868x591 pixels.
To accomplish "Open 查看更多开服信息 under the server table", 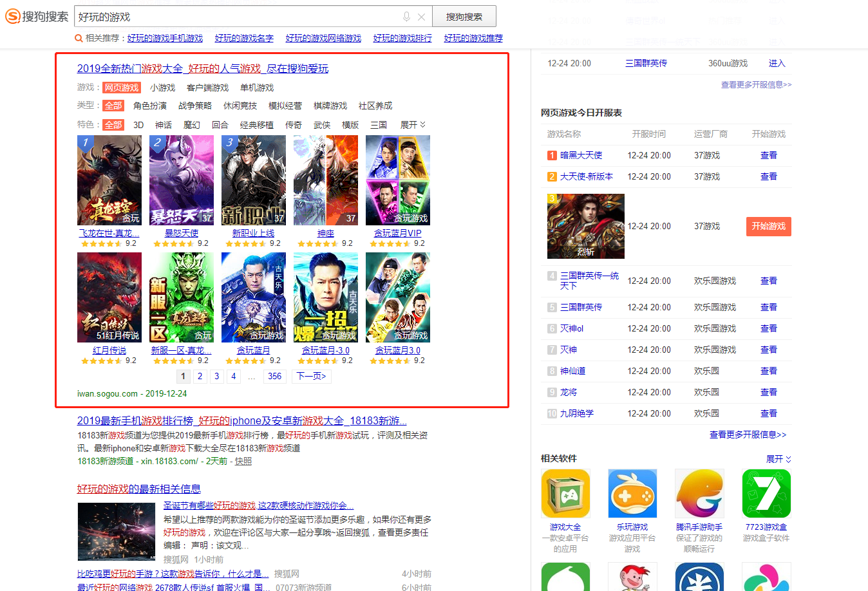I will 748,435.
